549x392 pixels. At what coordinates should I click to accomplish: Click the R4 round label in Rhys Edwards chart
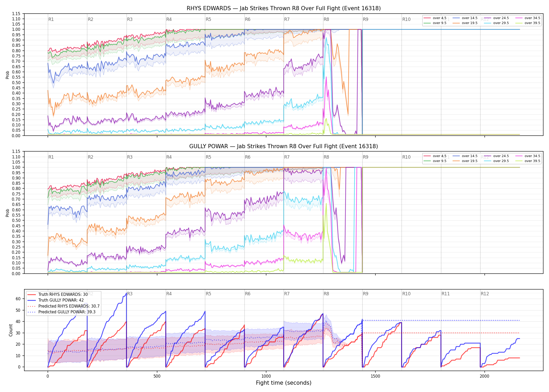(169, 19)
